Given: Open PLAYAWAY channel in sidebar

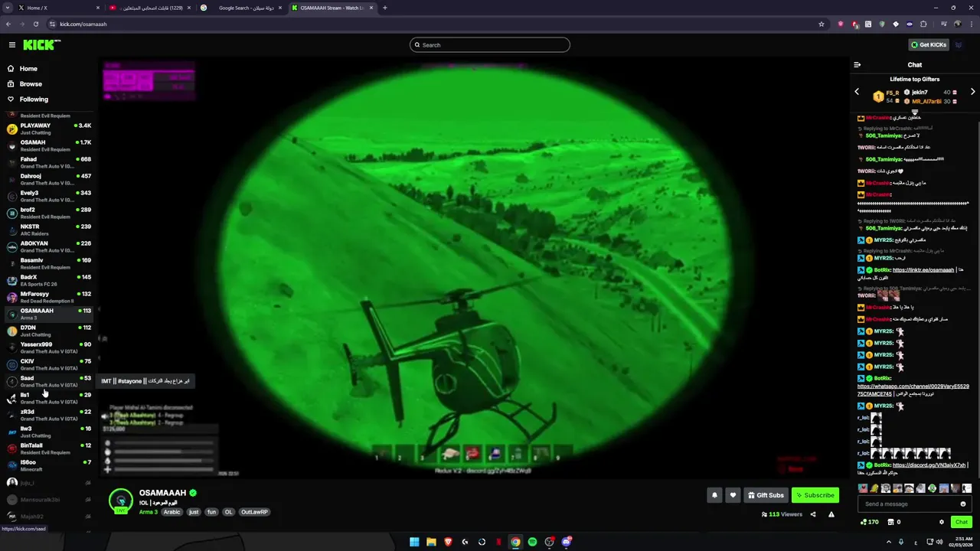Looking at the screenshot, I should tap(49, 129).
